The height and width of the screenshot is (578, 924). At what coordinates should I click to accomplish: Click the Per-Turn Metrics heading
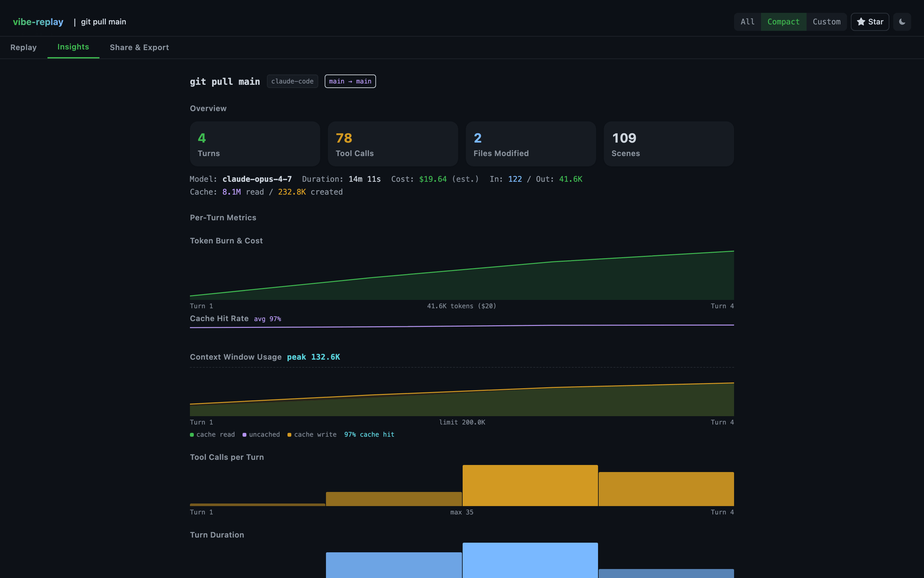[x=223, y=217]
